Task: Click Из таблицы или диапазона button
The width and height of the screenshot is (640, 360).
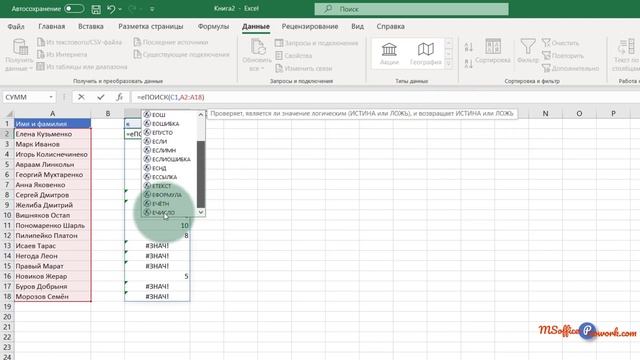Action: click(x=82, y=67)
